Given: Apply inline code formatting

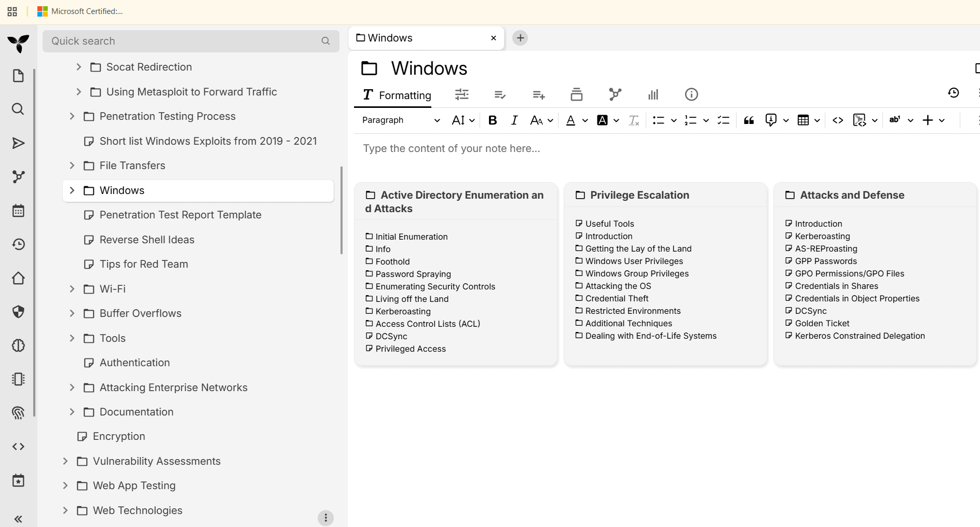Looking at the screenshot, I should [x=838, y=120].
